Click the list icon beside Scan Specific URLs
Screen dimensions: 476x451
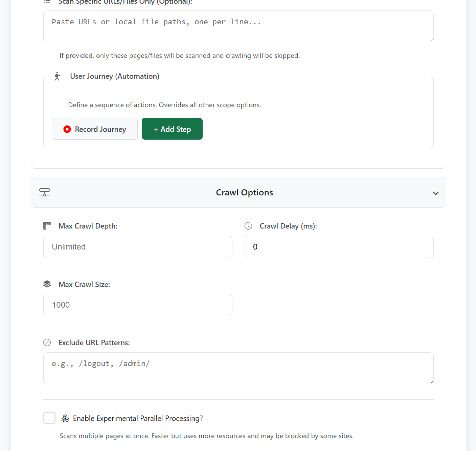click(47, 2)
